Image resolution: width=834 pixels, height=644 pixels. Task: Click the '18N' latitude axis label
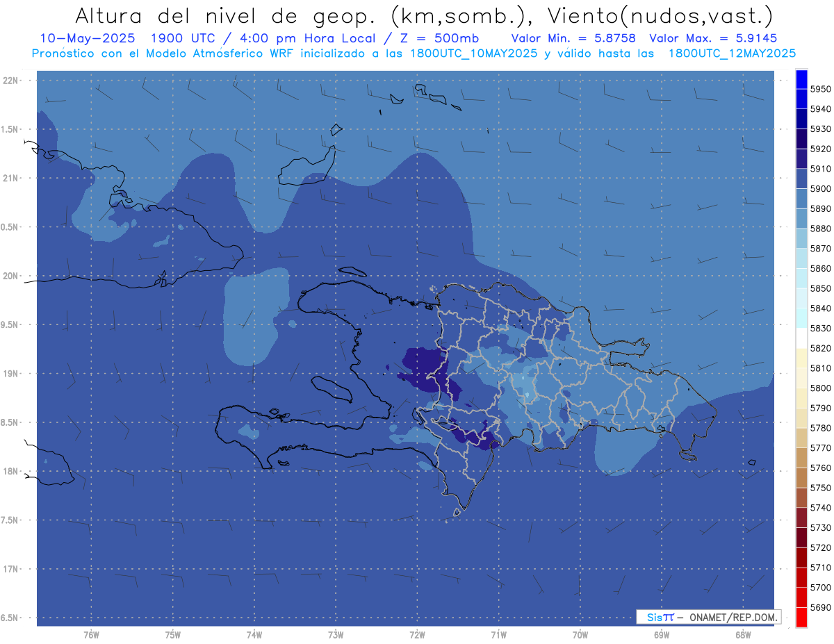(10, 471)
